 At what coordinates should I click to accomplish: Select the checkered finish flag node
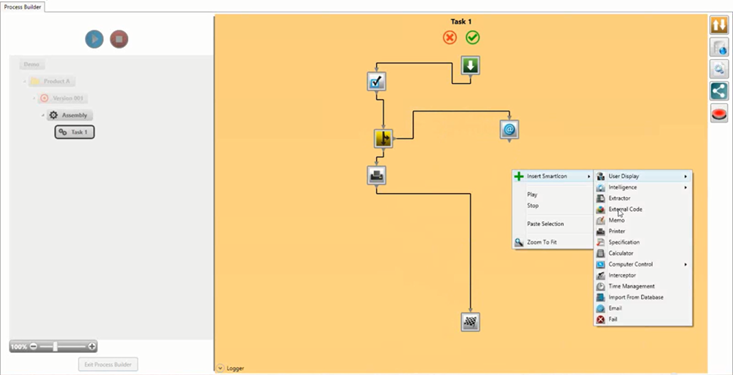[x=470, y=322]
